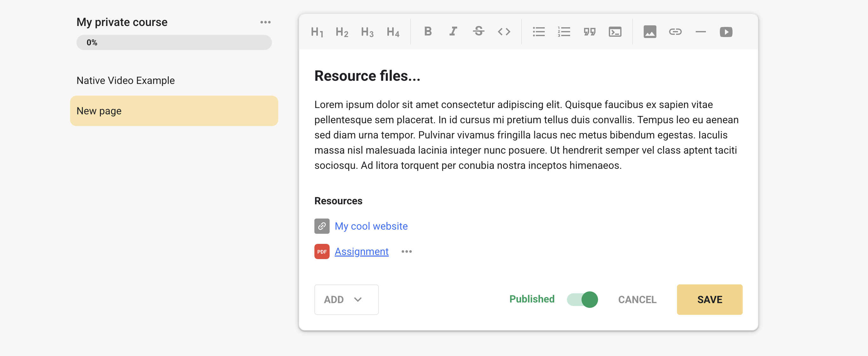This screenshot has width=868, height=356.
Task: Apply strikethrough formatting
Action: tap(478, 32)
